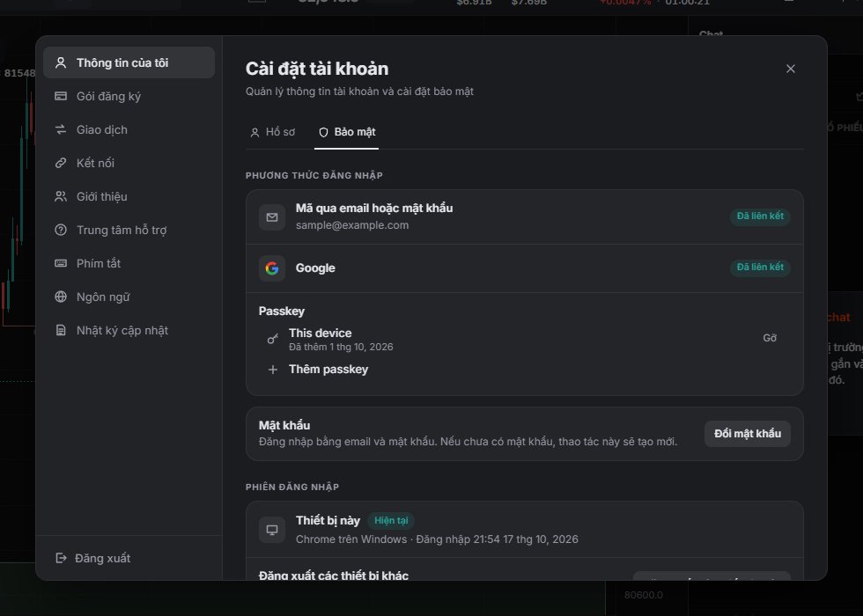Close the account settings dialog

791,69
